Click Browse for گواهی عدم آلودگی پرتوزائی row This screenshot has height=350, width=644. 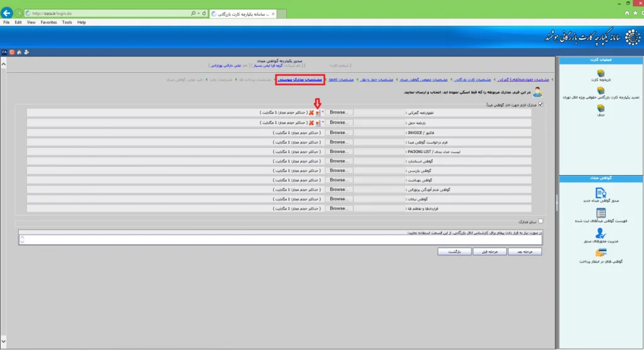[339, 189]
